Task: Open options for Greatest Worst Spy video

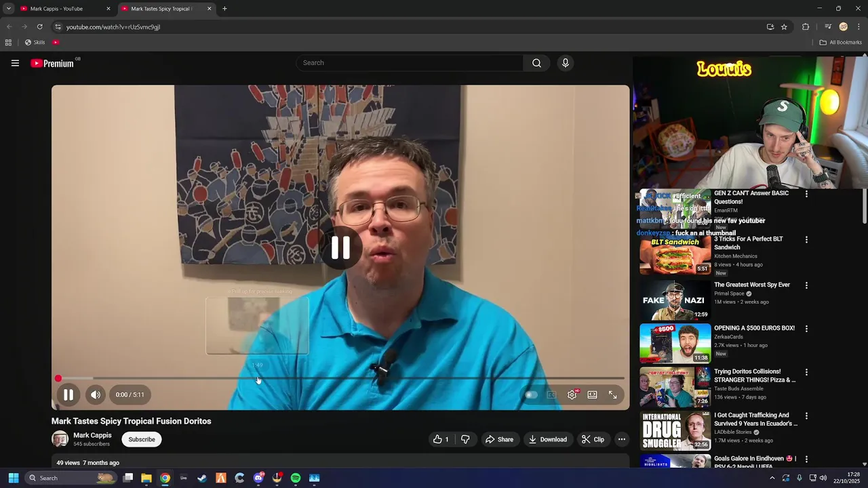Action: click(x=806, y=286)
